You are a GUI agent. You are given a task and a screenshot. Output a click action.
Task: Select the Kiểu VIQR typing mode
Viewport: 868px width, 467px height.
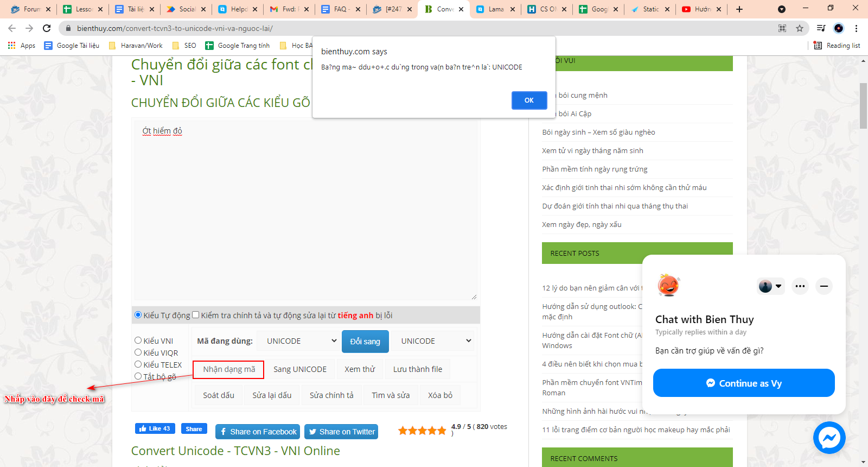(x=138, y=352)
